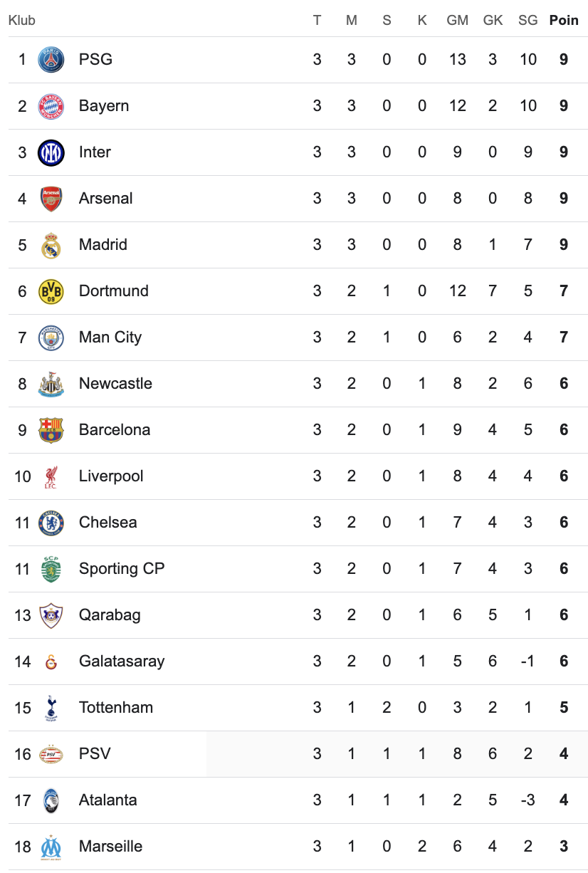Click the Galatasaray logo icon
Viewport: 588px width, 873px height.
pyautogui.click(x=51, y=662)
